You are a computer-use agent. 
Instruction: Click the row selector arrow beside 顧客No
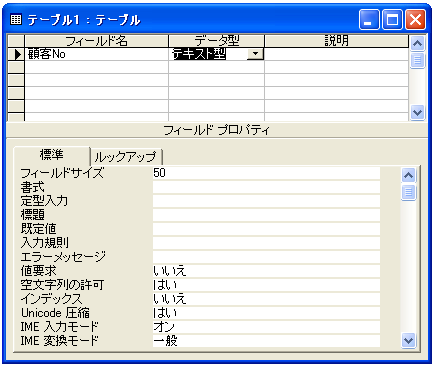click(x=16, y=54)
